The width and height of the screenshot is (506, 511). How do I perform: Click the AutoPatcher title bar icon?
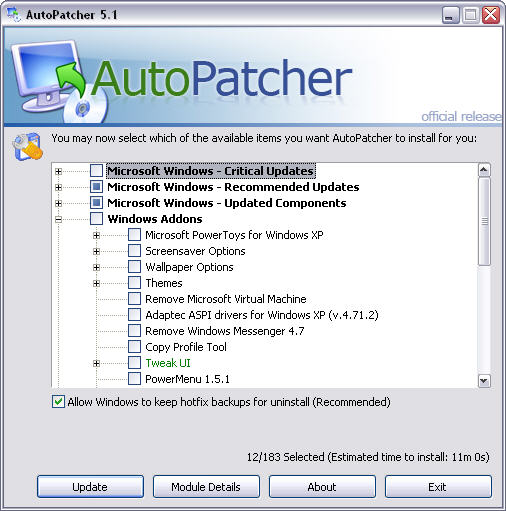coord(13,15)
